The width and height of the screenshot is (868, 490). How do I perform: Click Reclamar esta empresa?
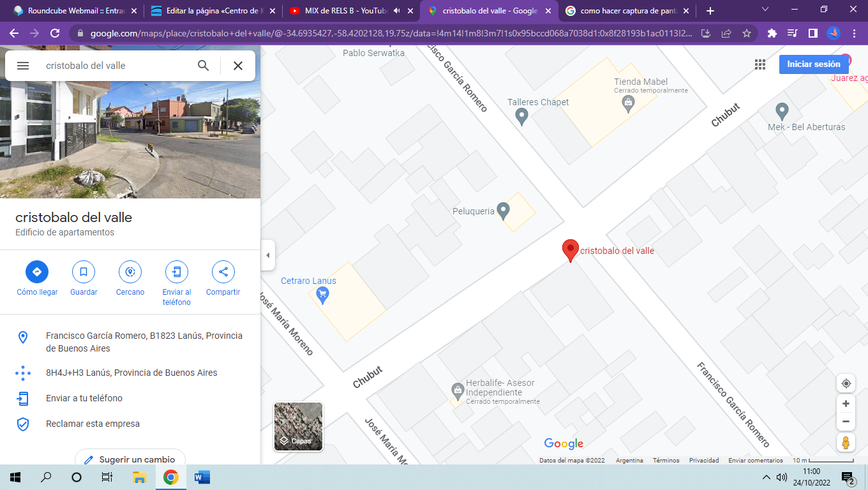click(130, 424)
